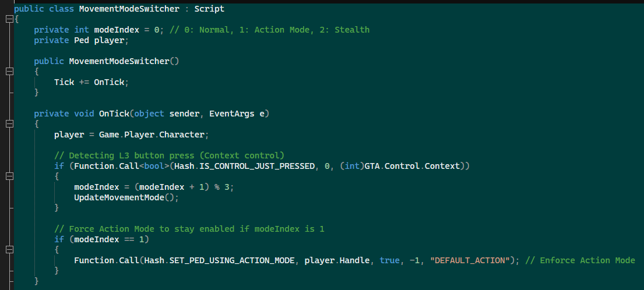
Task: Click the 'Force Action Mode to stay enabled' comment
Action: pyautogui.click(x=189, y=229)
